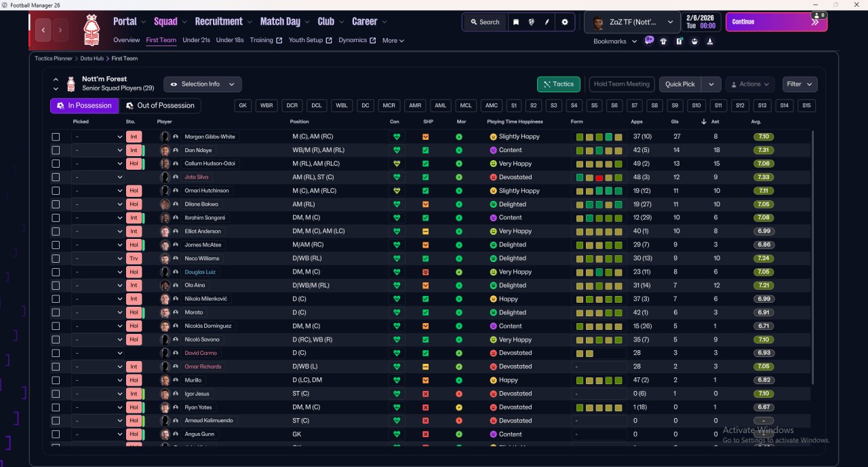
Task: Expand the Selection Info dropdown
Action: pos(202,84)
